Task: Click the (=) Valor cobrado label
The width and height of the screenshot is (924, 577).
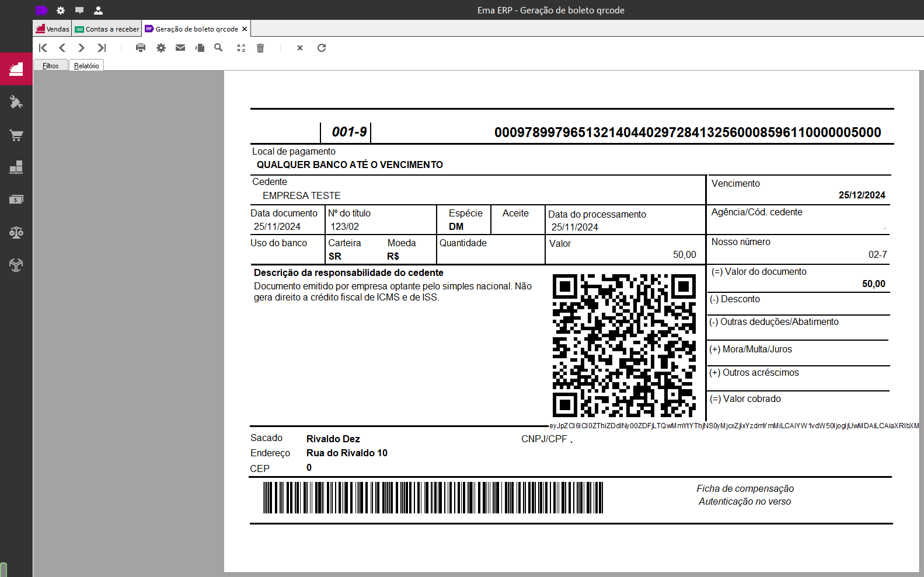Action: click(745, 398)
